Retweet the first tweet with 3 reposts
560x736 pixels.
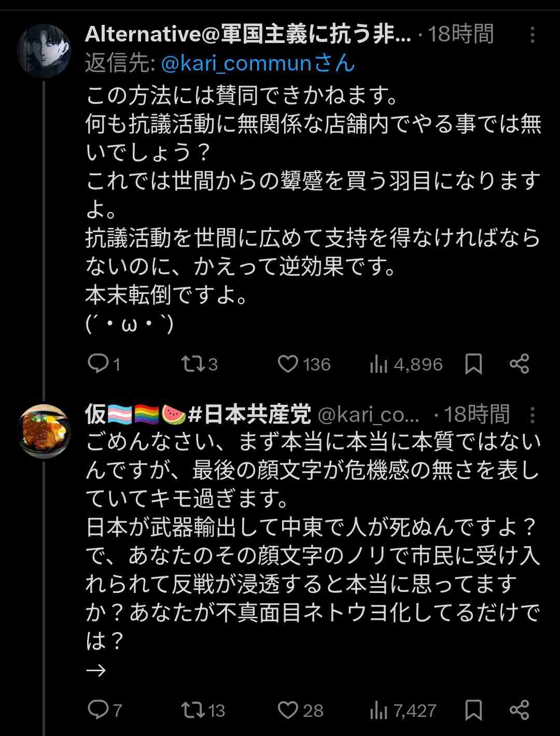[193, 364]
